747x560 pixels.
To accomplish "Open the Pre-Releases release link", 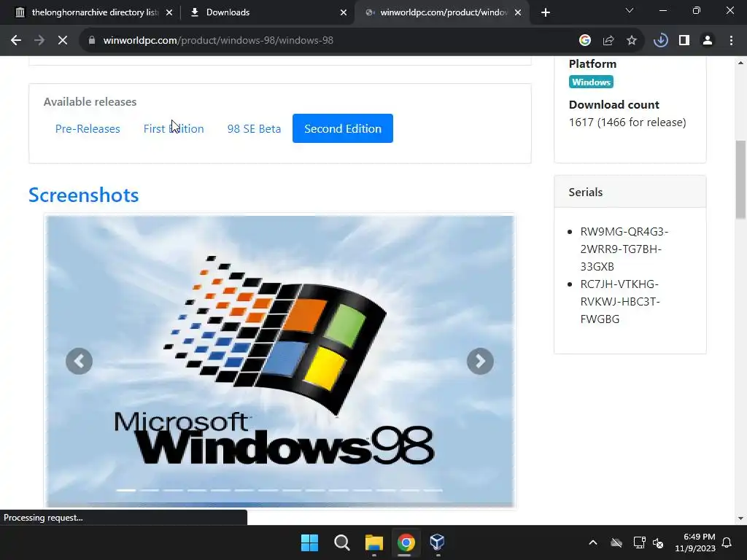I will coord(88,128).
